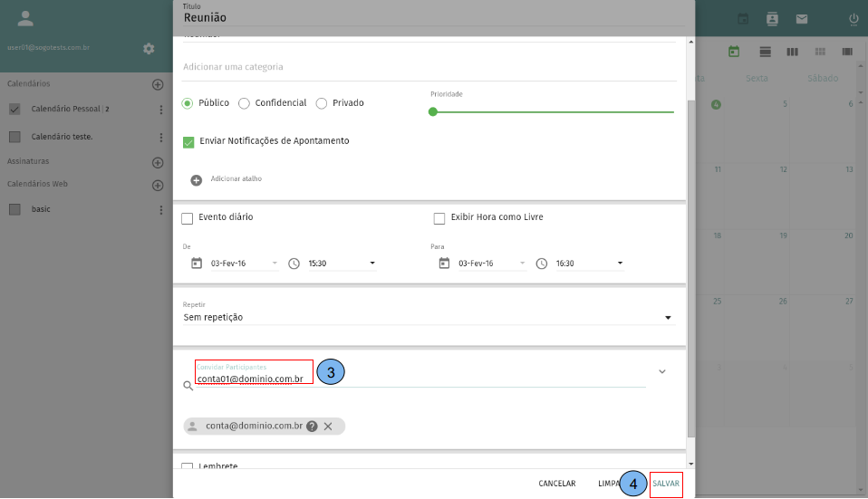Viewport: 868px width, 499px height.
Task: Click the start date calendar icon
Action: tap(197, 264)
